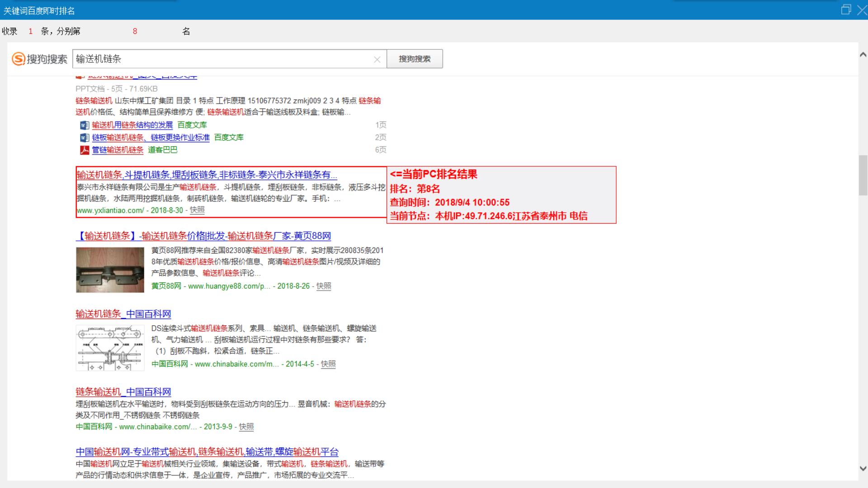Open the 泰兴市永祥链条 result title link

207,175
